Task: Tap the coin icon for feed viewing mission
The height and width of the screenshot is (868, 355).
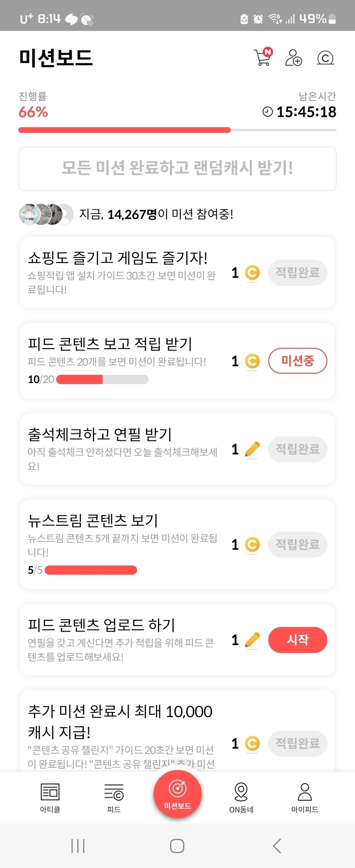Action: pyautogui.click(x=252, y=361)
